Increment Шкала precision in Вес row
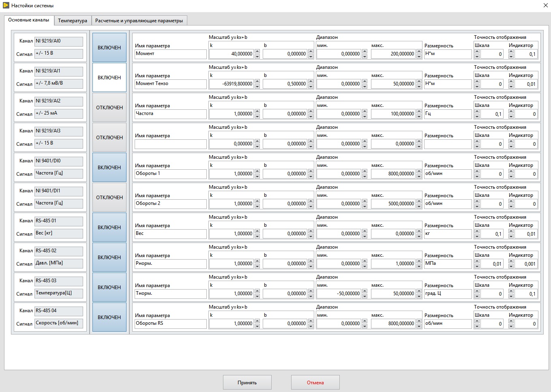The height and width of the screenshot is (392, 551). tap(477, 231)
